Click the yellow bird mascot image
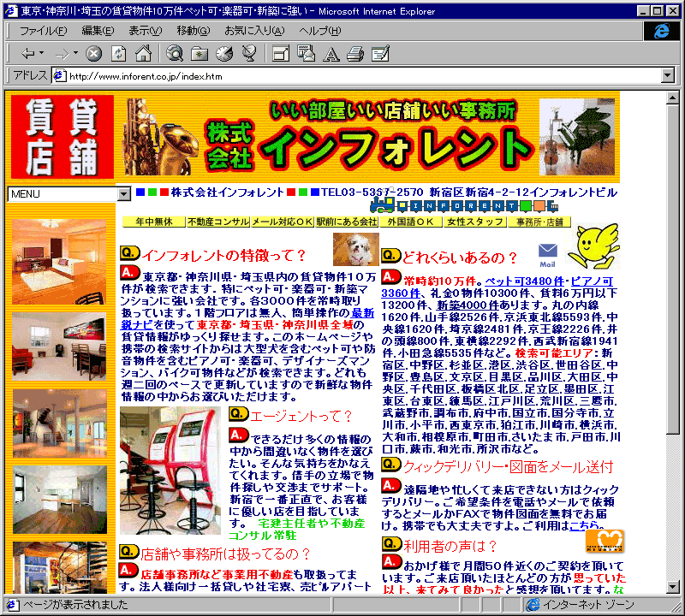The width and height of the screenshot is (685, 616). pyautogui.click(x=593, y=246)
